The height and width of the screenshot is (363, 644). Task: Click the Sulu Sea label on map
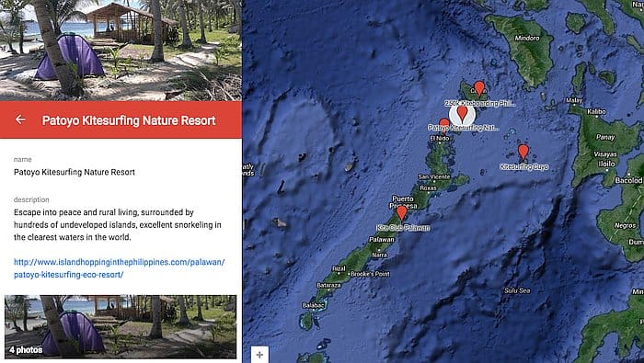click(x=517, y=290)
